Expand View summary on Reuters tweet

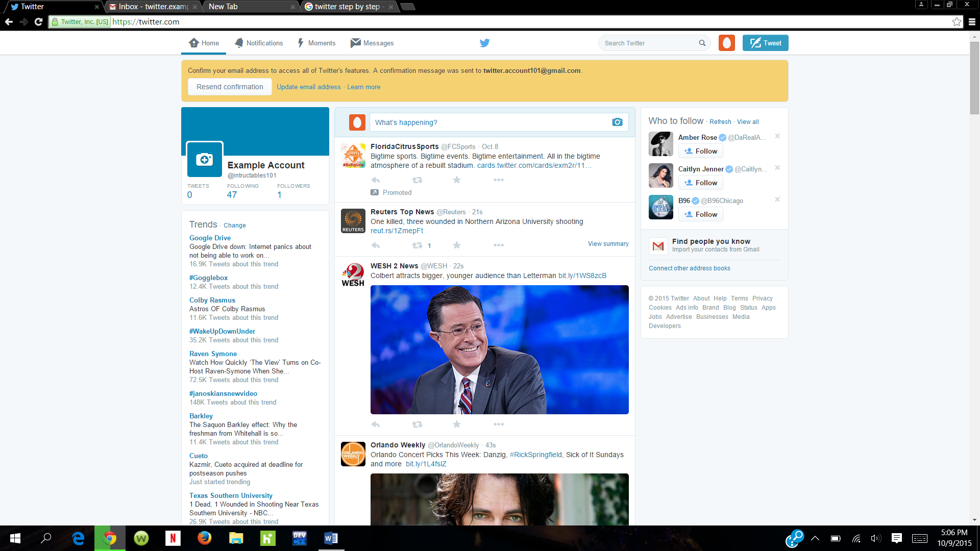pyautogui.click(x=608, y=244)
